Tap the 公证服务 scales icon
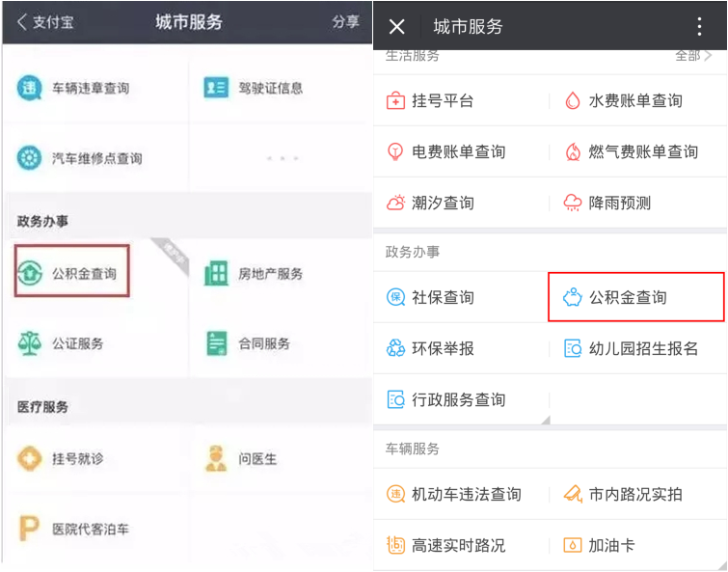The width and height of the screenshot is (728, 572). [30, 342]
